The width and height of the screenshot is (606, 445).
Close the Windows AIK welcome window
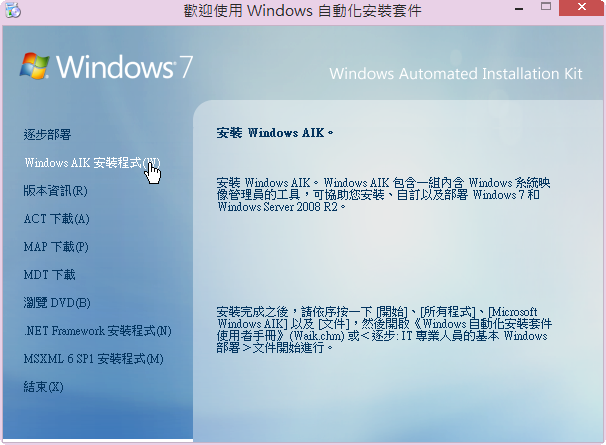tap(582, 7)
